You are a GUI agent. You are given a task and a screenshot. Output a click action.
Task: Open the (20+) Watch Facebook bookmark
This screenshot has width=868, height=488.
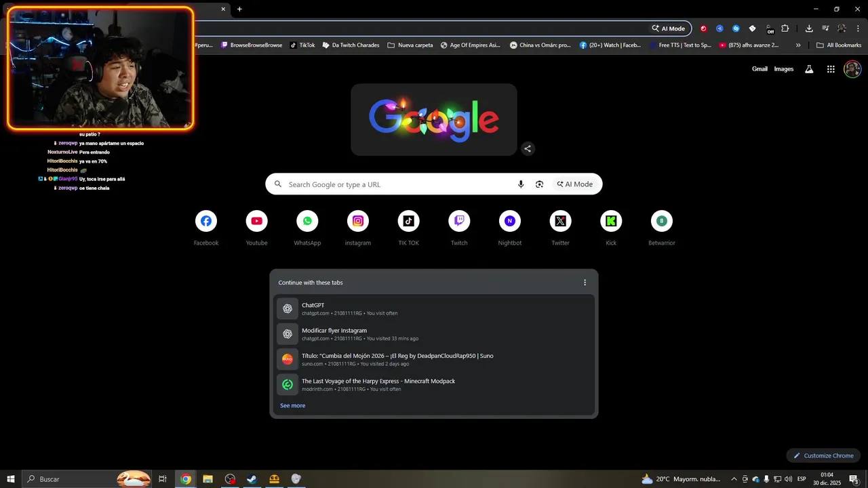pos(610,45)
